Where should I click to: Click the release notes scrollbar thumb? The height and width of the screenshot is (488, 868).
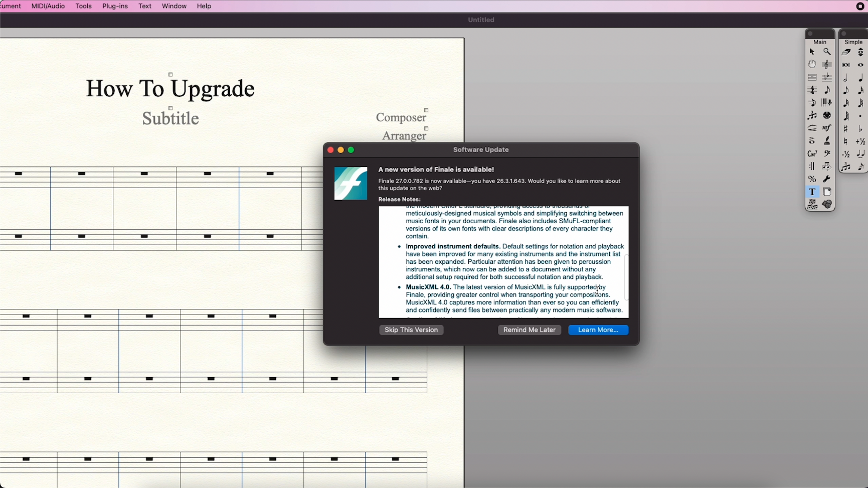click(x=626, y=277)
